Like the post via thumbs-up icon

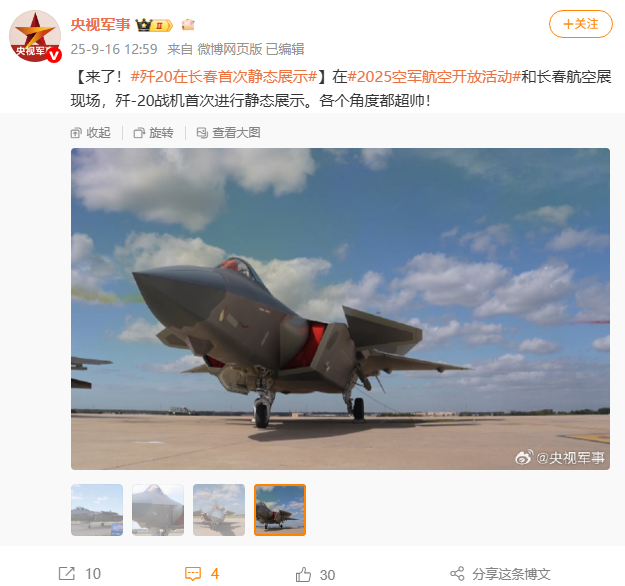(x=303, y=574)
